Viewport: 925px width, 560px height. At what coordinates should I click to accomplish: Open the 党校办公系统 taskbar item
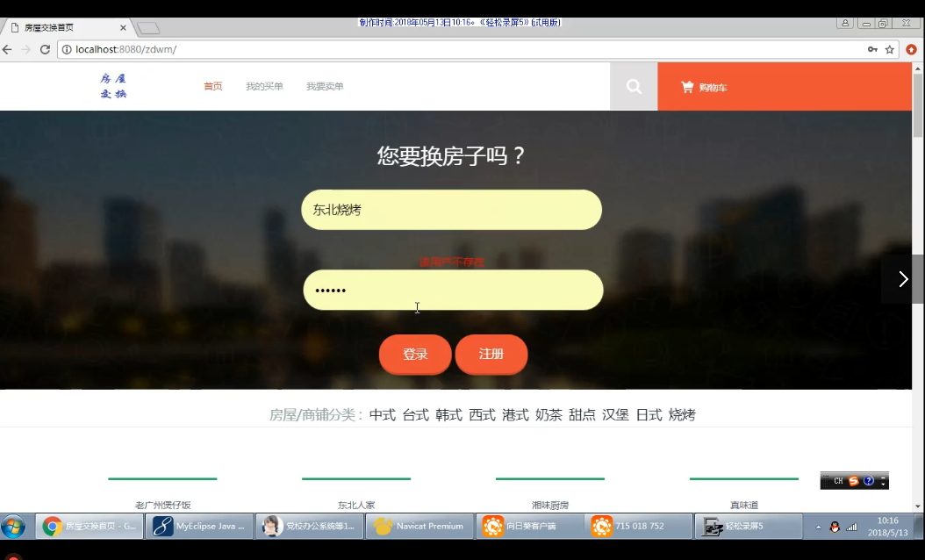point(309,527)
